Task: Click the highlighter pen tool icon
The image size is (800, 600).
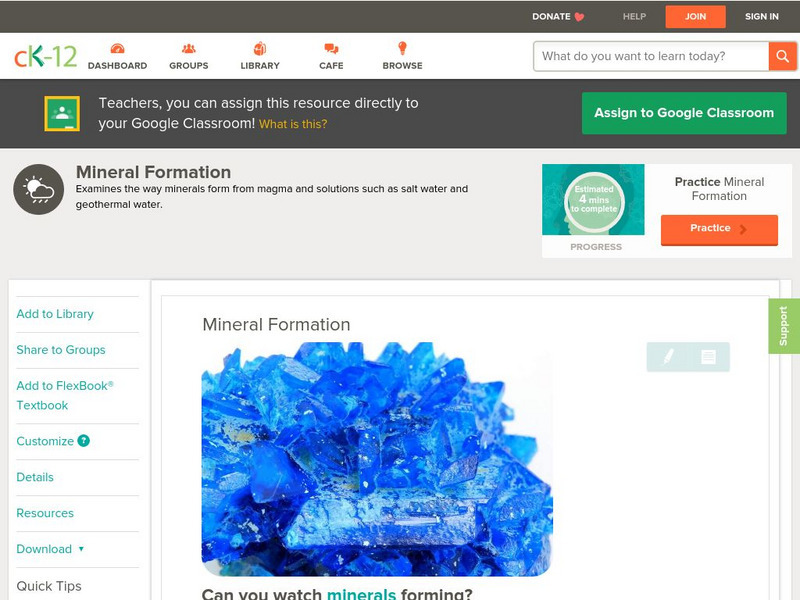Action: click(x=668, y=357)
